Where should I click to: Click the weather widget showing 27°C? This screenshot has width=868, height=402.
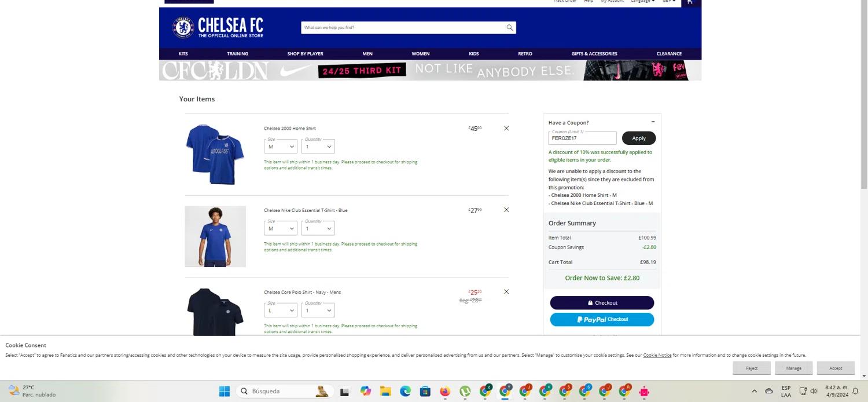point(32,391)
